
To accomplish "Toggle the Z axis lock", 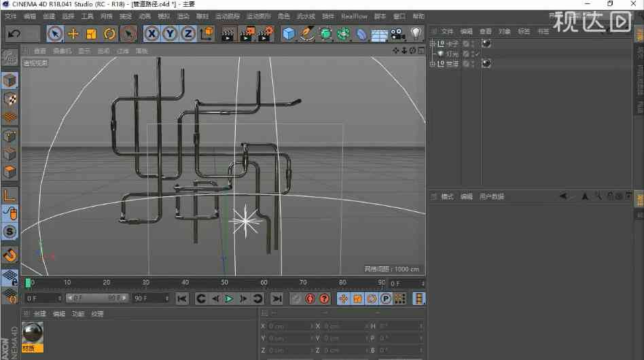I will point(188,34).
